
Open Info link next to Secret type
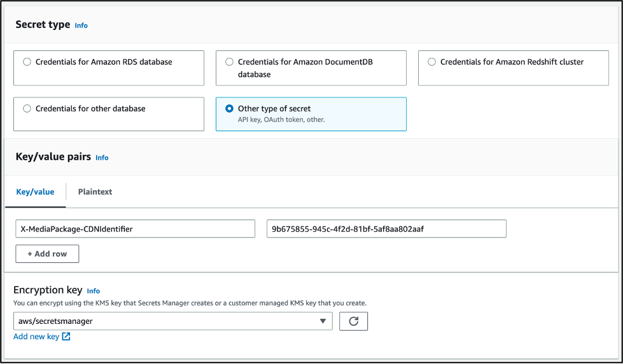point(81,25)
